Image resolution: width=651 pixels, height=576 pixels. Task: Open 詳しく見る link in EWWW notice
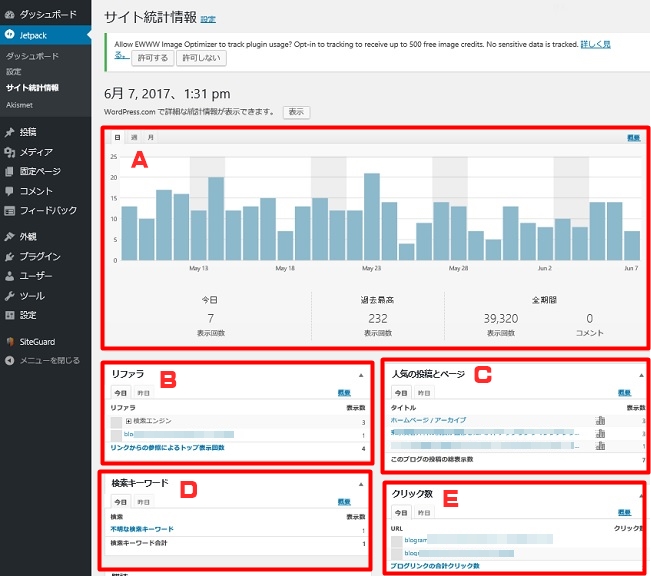click(595, 44)
